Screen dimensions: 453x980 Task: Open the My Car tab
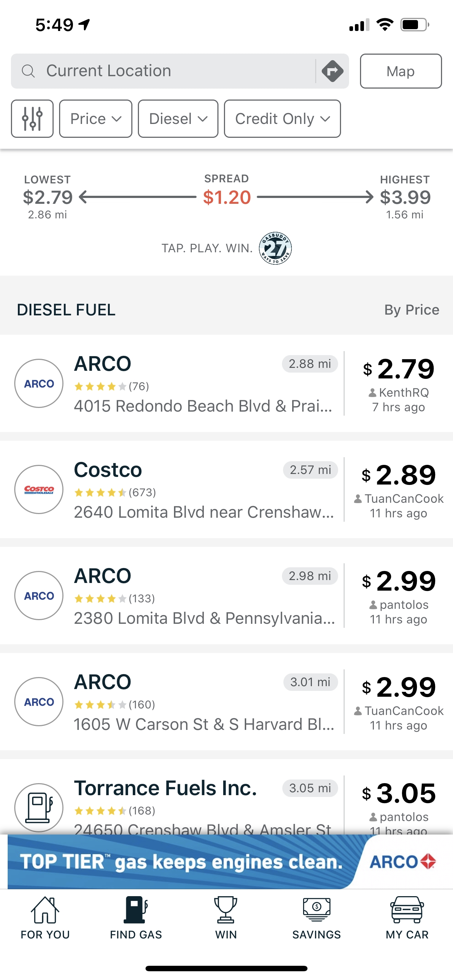[407, 918]
